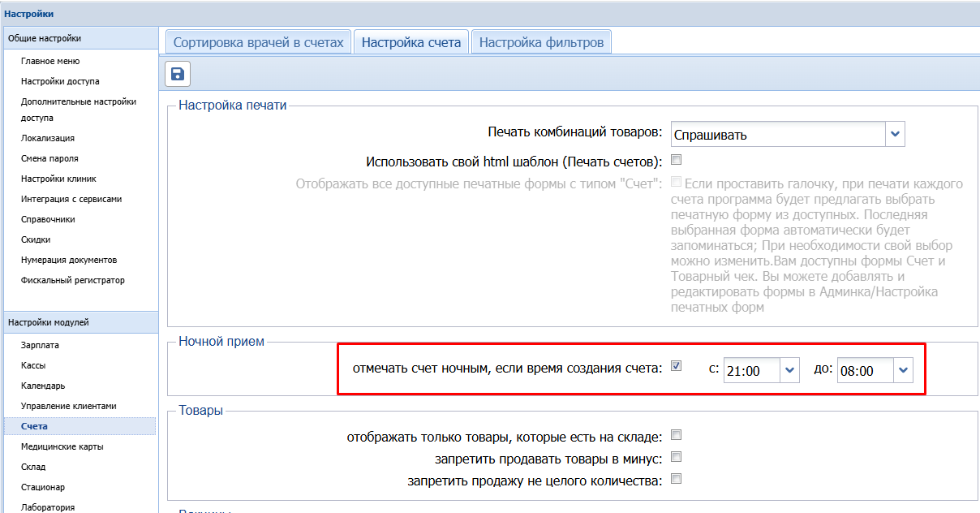Image resolution: width=980 pixels, height=513 pixels.
Task: Open Смена пароля settings
Action: (x=49, y=158)
